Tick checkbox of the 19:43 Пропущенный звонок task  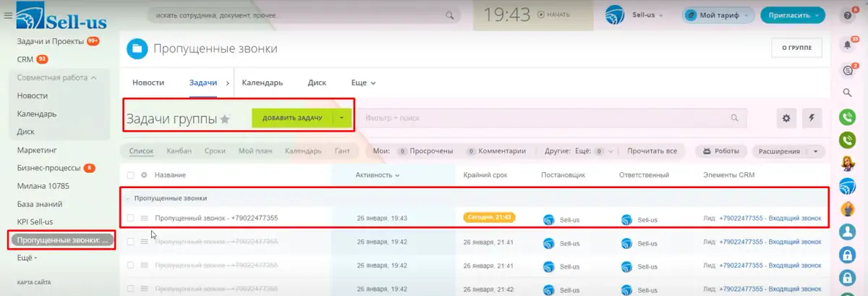[x=130, y=218]
